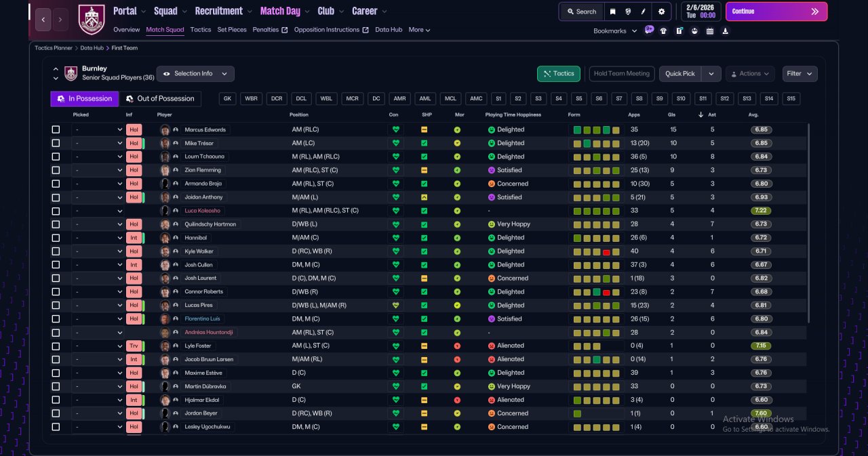Switch to Out of Possession view

coord(161,99)
